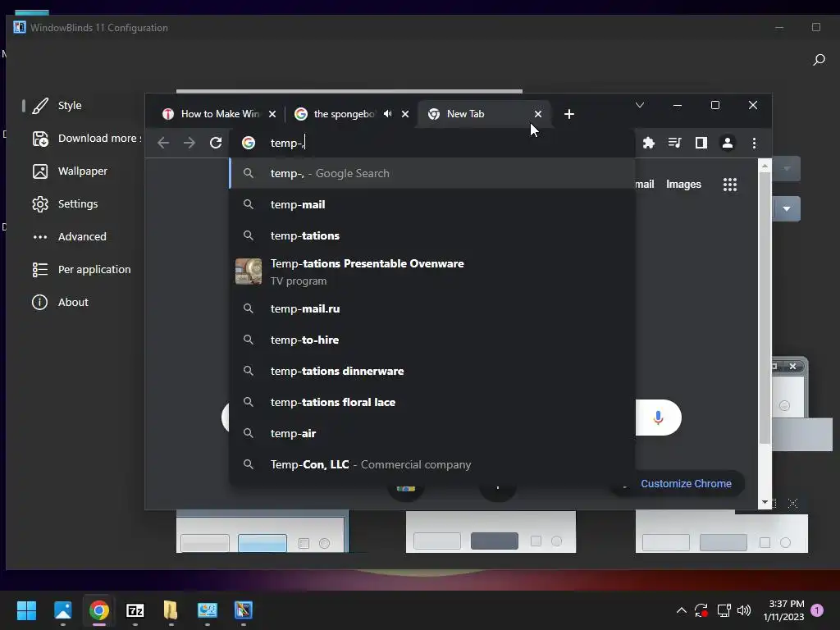Select the temp-air suggestion
This screenshot has height=630, width=840.
[x=432, y=433]
